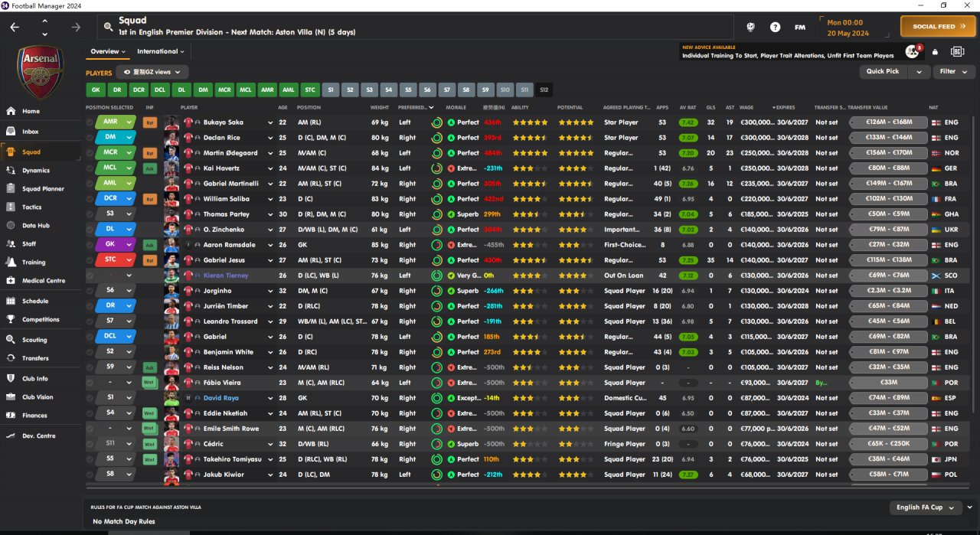Viewport: 980px width, 535px height.
Task: Select the S12 substitute filter chip
Action: click(x=544, y=90)
